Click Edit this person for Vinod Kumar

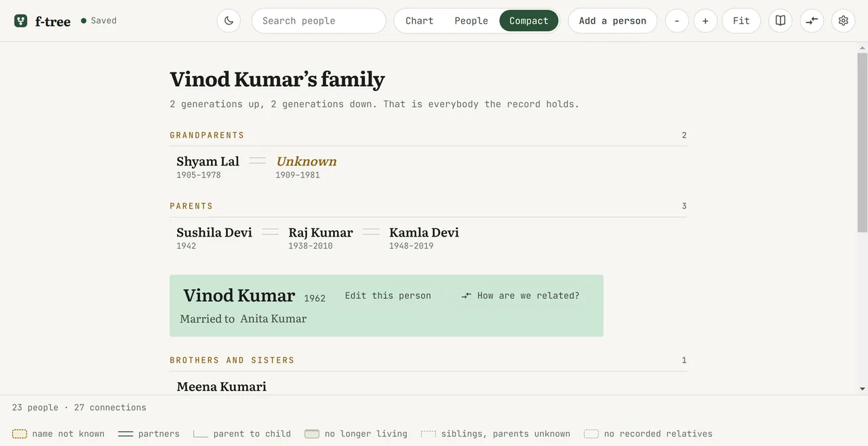pos(388,296)
